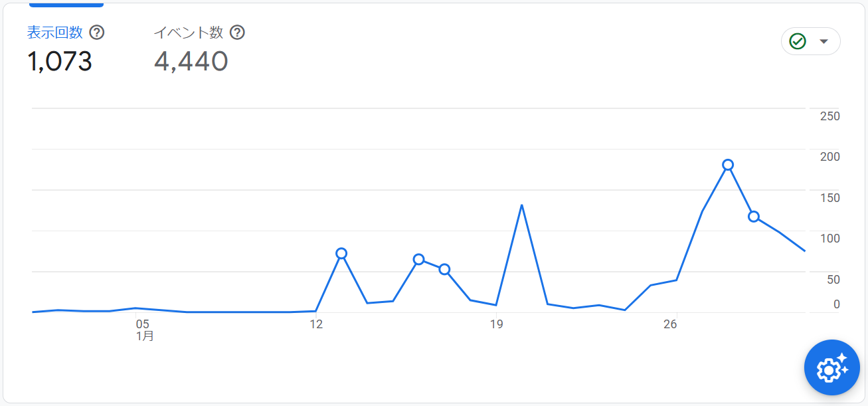
Task: Click the 19 date label on x-axis
Action: 496,324
